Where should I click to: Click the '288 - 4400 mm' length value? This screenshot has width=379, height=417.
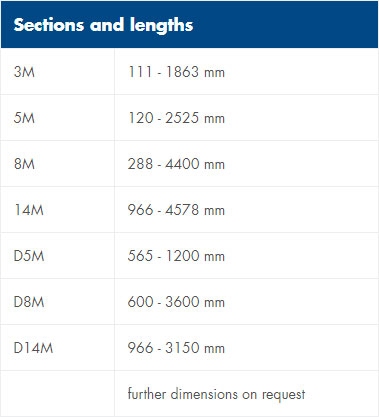(x=176, y=164)
